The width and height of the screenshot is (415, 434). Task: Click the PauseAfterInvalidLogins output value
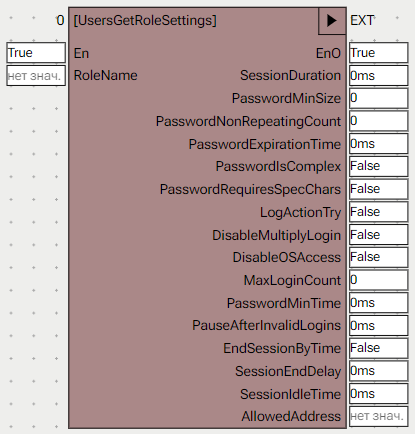click(x=379, y=326)
